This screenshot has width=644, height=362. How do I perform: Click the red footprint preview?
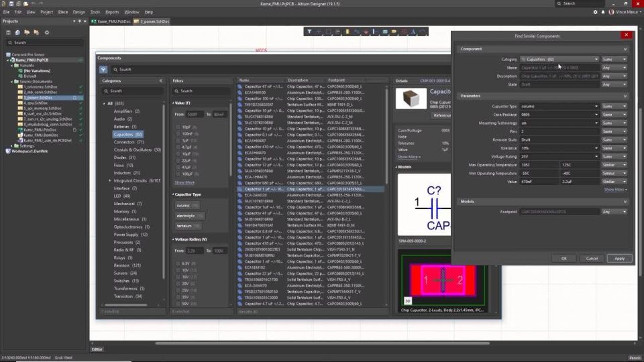coord(443,280)
